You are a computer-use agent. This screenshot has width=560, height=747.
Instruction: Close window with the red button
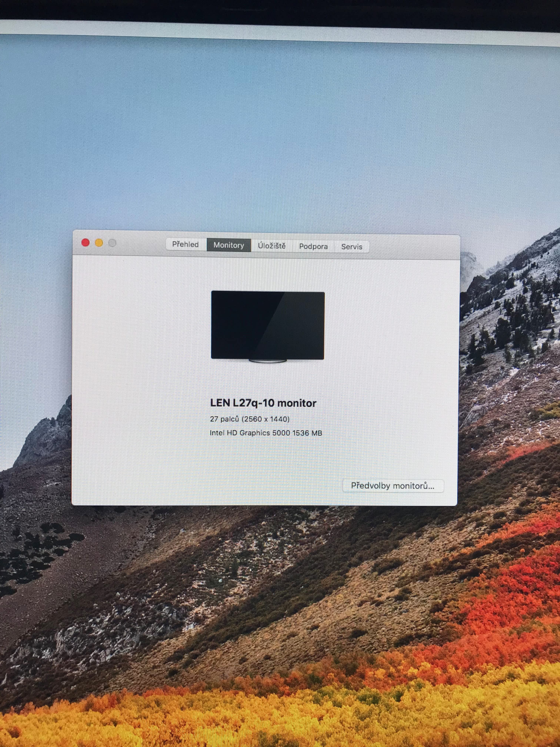85,243
